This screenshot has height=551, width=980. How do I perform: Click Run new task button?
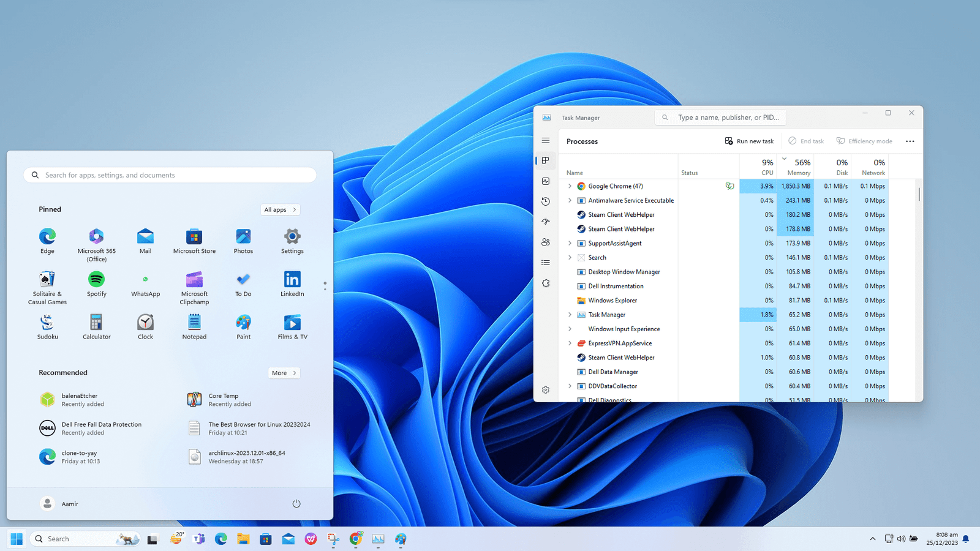pos(749,141)
